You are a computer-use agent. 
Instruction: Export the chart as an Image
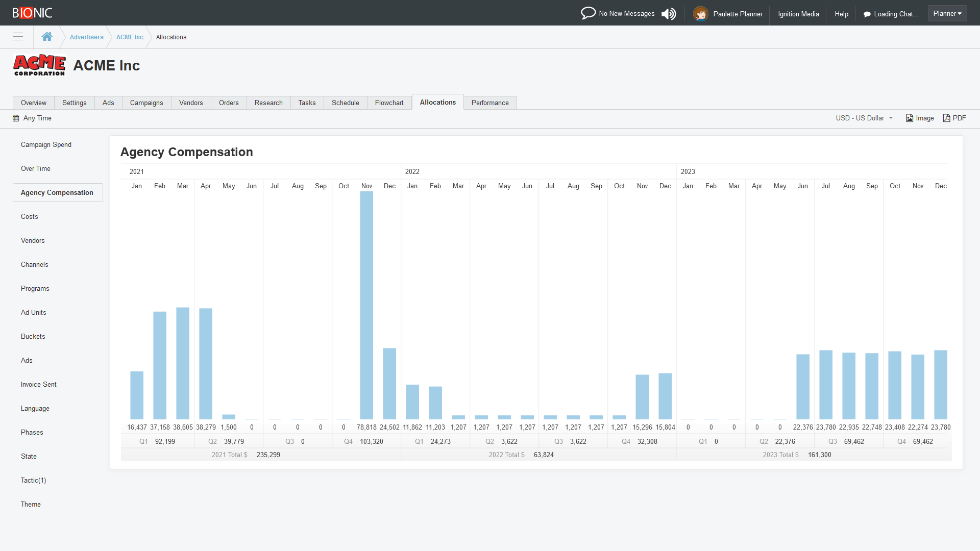tap(920, 118)
